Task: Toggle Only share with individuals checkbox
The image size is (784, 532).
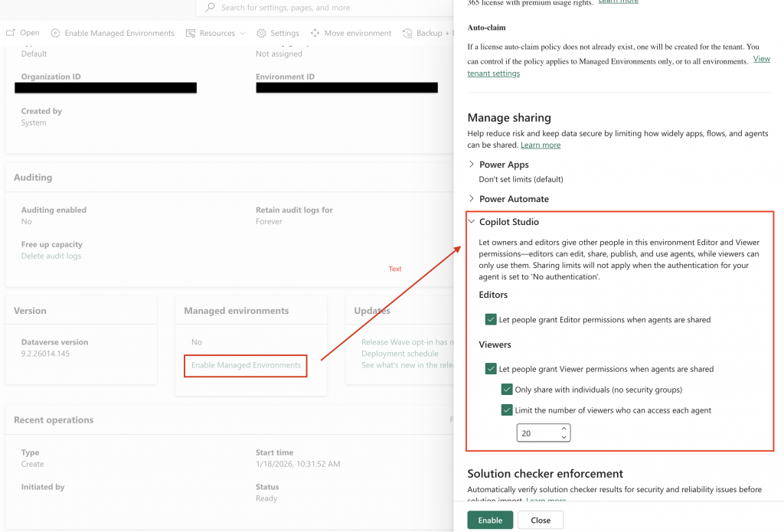Action: tap(507, 390)
